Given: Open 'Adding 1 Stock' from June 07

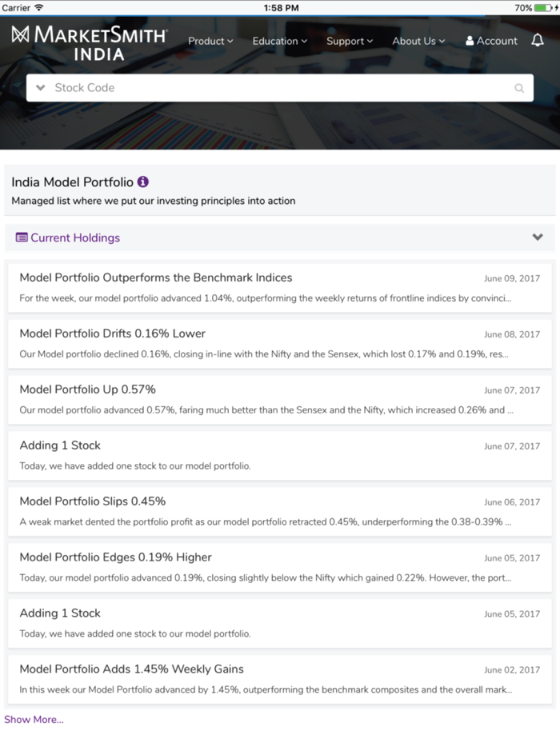Looking at the screenshot, I should click(61, 445).
